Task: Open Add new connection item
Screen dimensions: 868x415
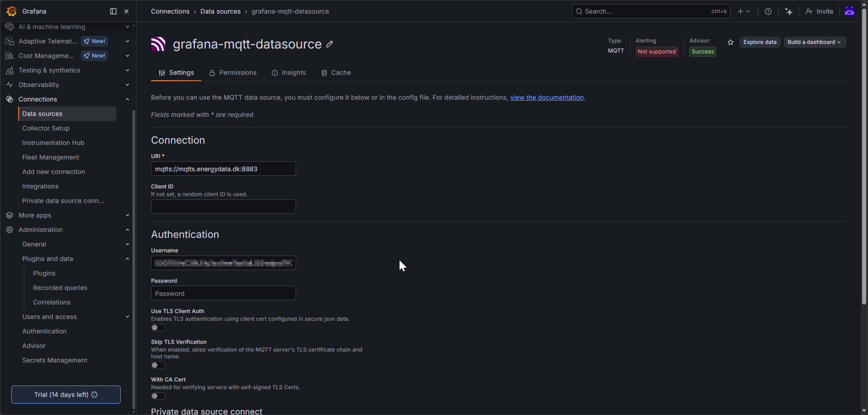Action: 54,172
